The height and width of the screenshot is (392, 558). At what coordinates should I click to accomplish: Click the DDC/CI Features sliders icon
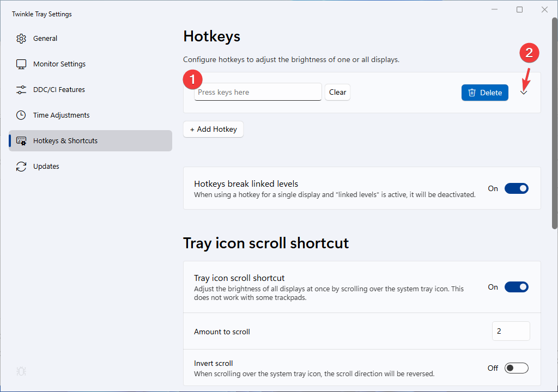point(21,90)
